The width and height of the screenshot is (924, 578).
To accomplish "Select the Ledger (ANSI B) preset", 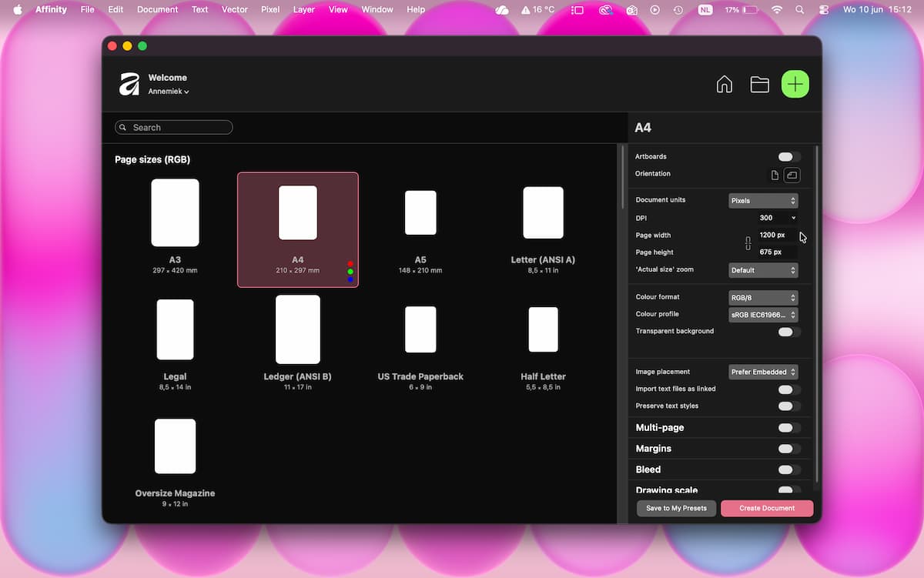I will click(298, 343).
